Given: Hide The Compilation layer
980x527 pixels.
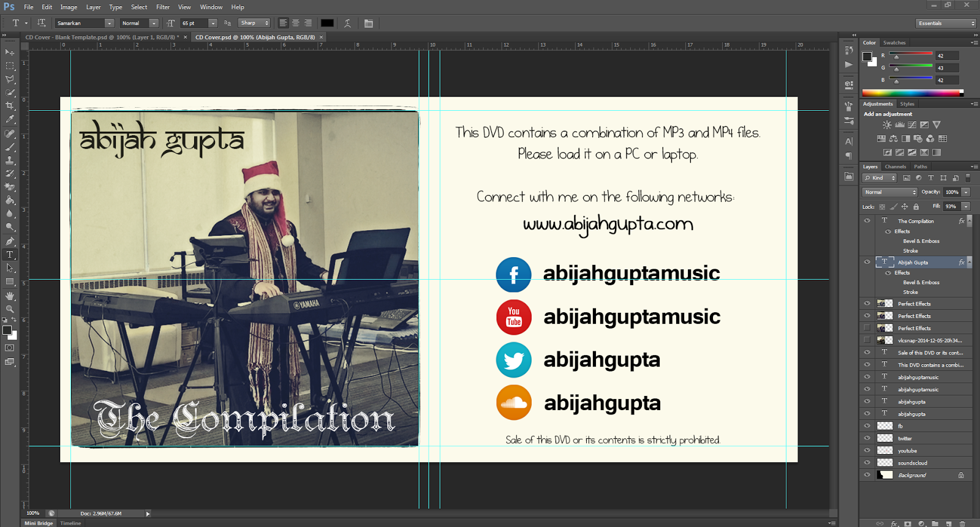Looking at the screenshot, I should [x=867, y=221].
